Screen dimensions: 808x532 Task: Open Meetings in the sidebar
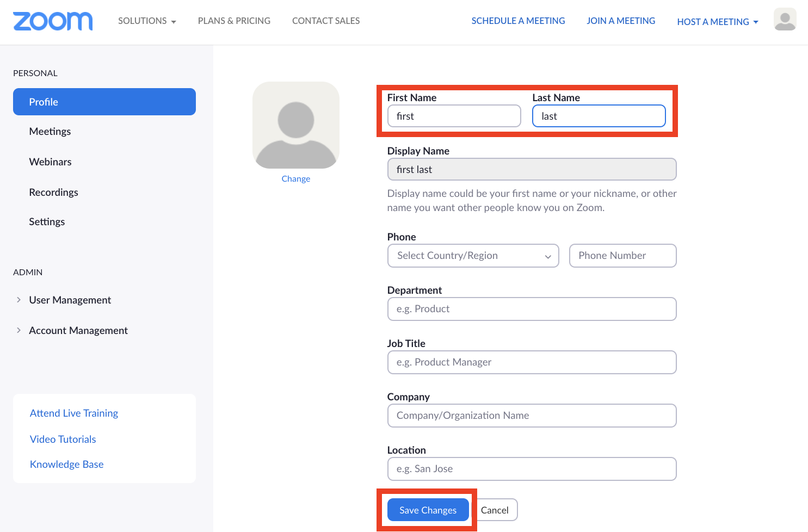coord(50,131)
